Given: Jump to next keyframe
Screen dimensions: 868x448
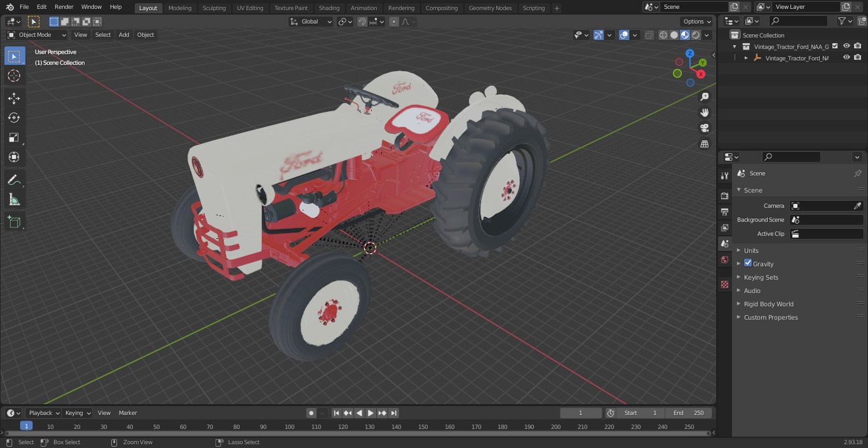Looking at the screenshot, I should (x=382, y=413).
